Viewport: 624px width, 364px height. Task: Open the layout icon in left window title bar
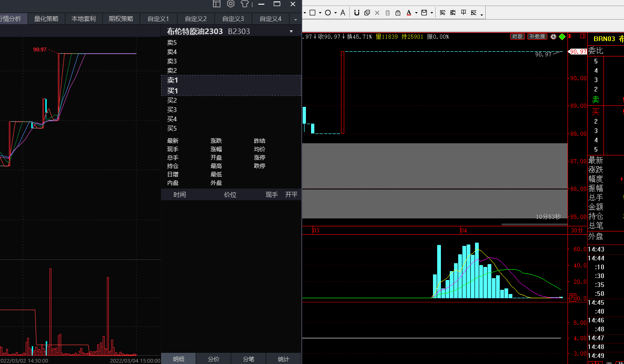(x=216, y=4)
